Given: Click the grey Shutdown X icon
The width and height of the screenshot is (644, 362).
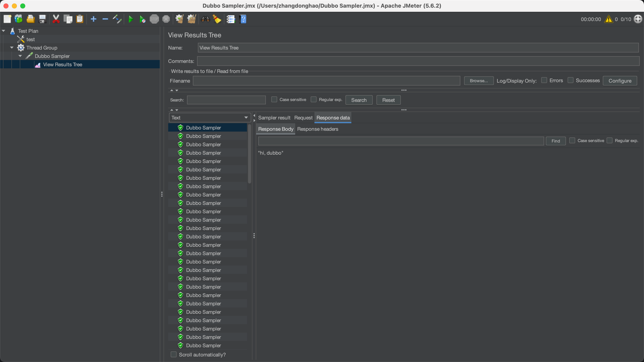Looking at the screenshot, I should pyautogui.click(x=166, y=19).
